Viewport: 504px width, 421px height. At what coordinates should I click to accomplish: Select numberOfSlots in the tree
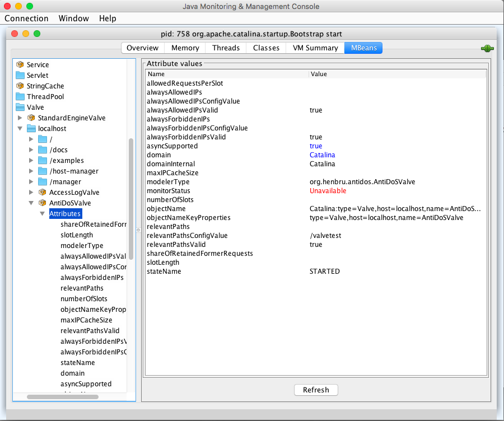pos(83,298)
